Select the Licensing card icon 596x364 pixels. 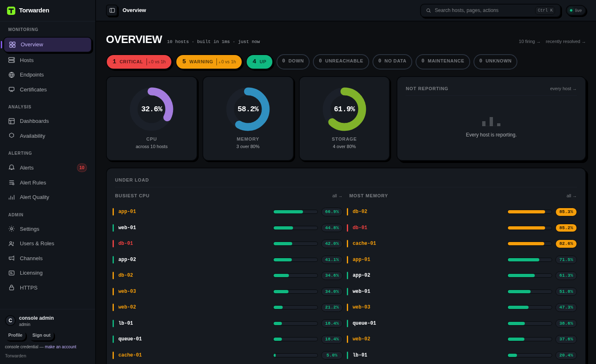pos(12,273)
